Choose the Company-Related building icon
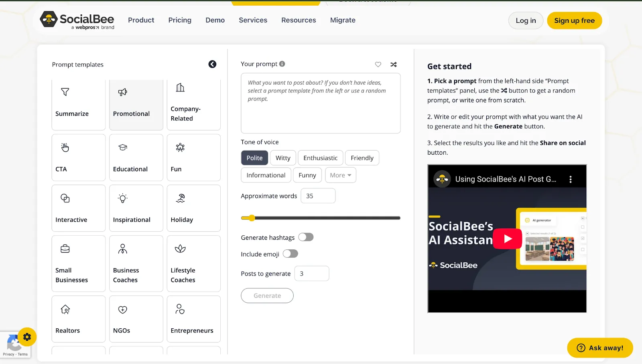 point(180,87)
